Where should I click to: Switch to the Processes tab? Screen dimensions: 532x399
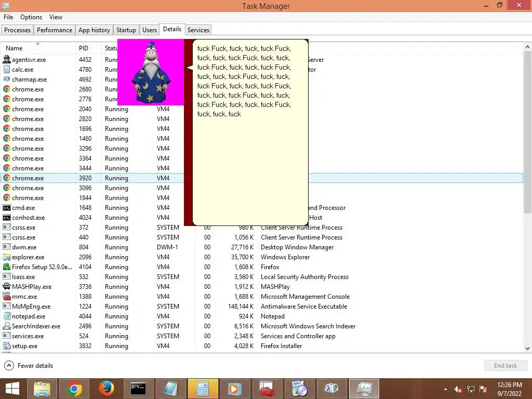pos(17,30)
